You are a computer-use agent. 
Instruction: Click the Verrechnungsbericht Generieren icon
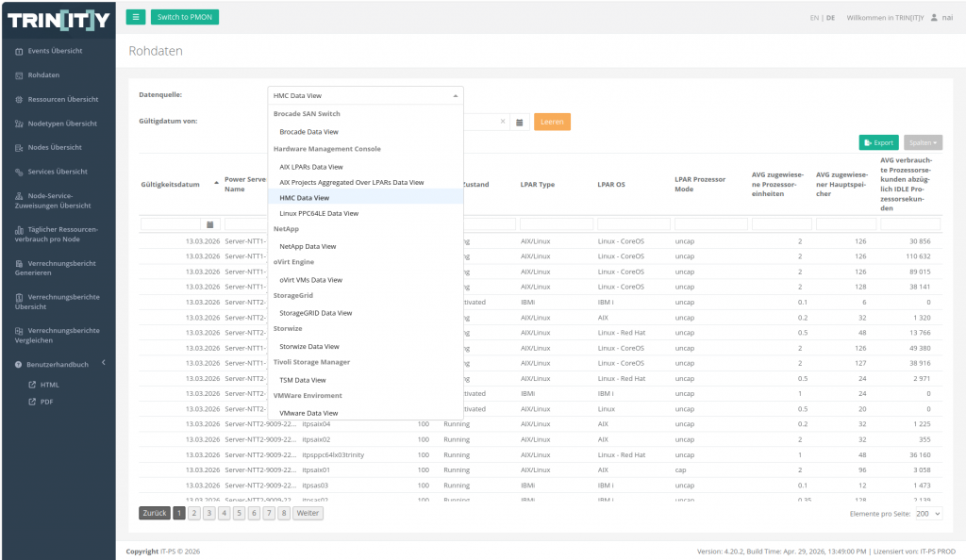click(x=19, y=263)
